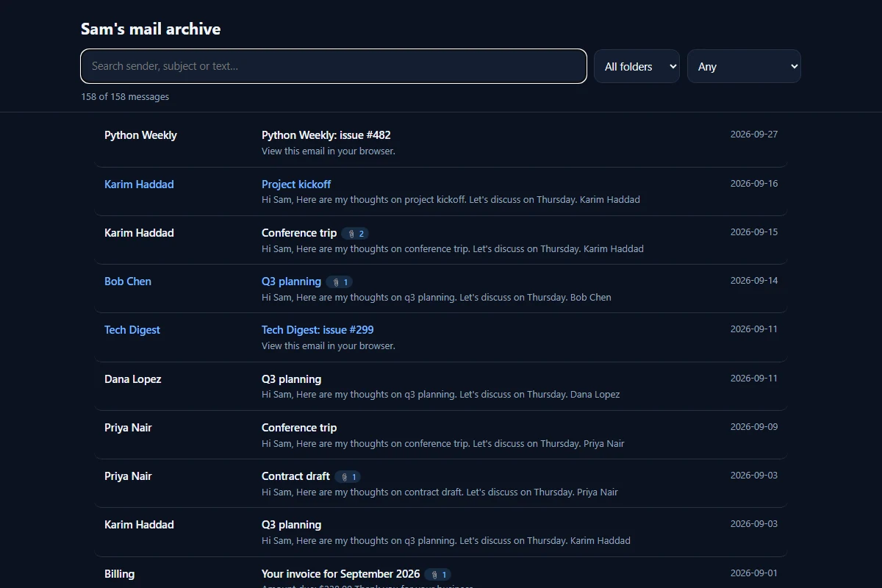This screenshot has width=882, height=588.
Task: Select the Bob Chen sender name
Action: (128, 282)
